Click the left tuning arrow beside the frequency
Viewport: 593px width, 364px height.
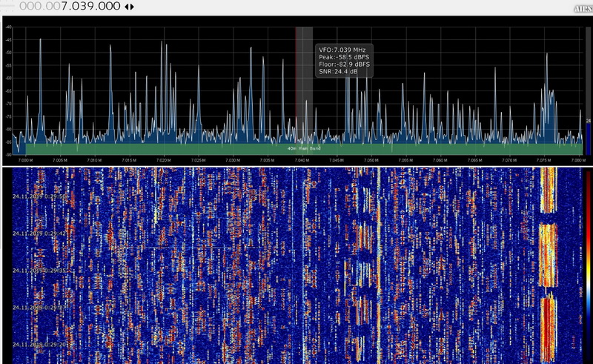click(126, 7)
